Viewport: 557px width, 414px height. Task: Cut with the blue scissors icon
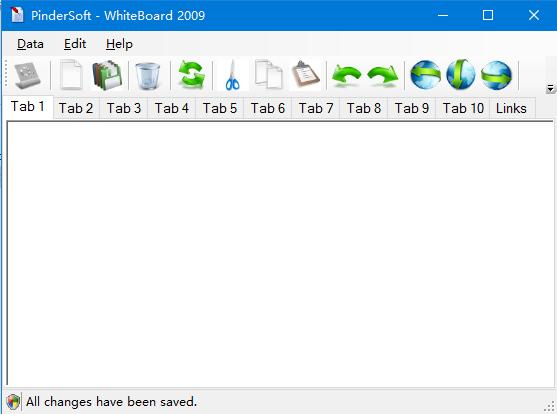click(x=233, y=75)
